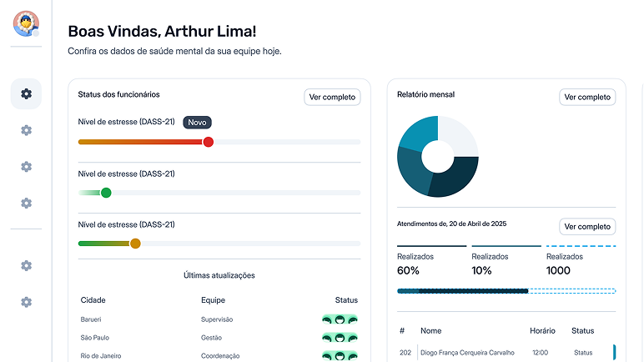
Task: Click the Status value in Diogo's row
Action: point(583,353)
